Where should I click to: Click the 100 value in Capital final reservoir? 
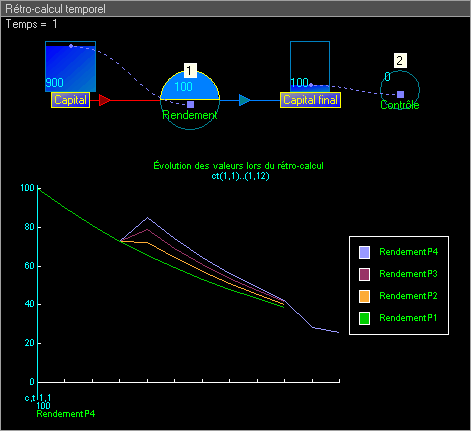click(x=299, y=83)
